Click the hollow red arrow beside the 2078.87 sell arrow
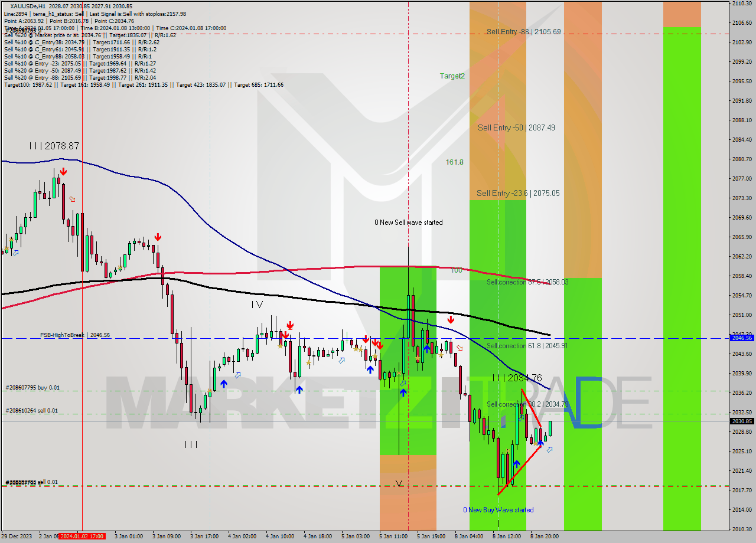The width and height of the screenshot is (756, 543). pyautogui.click(x=73, y=199)
